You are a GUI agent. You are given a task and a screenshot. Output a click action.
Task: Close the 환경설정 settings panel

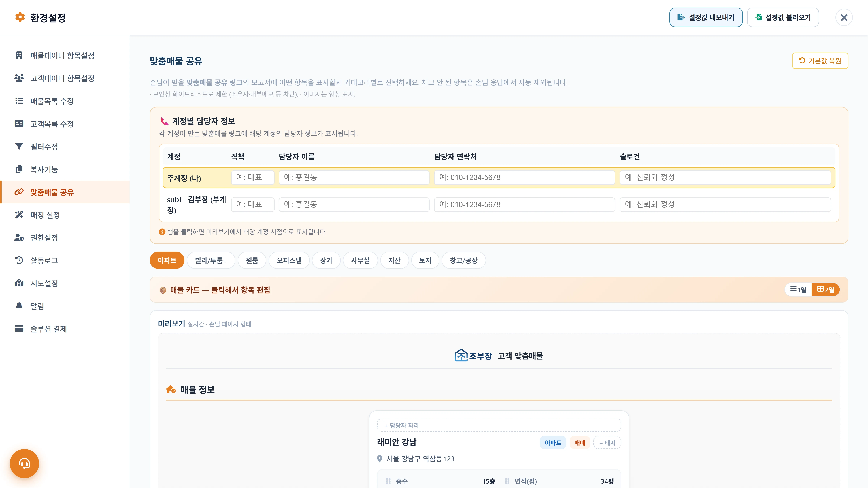pos(844,18)
